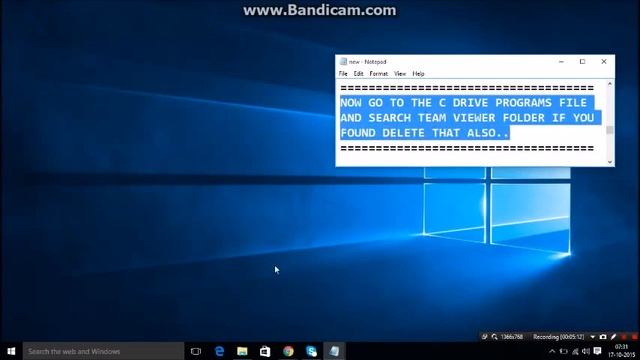Open the Action Center notifications icon
The image size is (640, 360).
pos(598,351)
